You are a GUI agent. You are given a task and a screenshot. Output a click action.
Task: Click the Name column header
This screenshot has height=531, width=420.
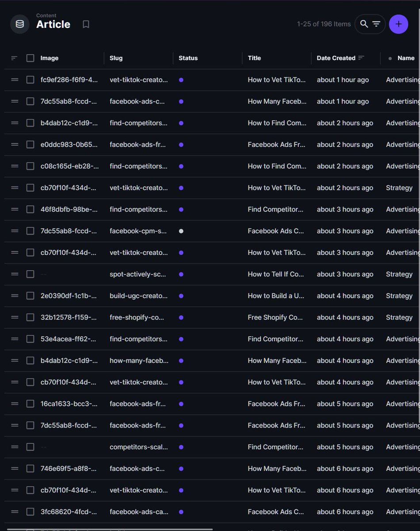pyautogui.click(x=406, y=58)
